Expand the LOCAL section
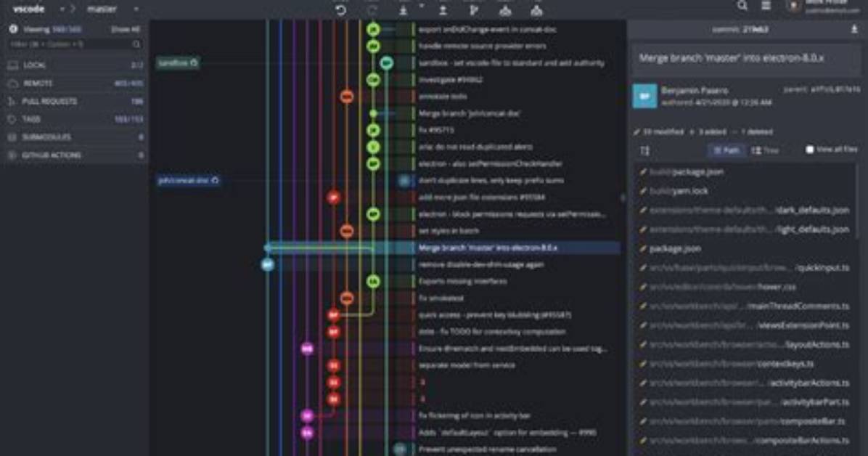 75,65
